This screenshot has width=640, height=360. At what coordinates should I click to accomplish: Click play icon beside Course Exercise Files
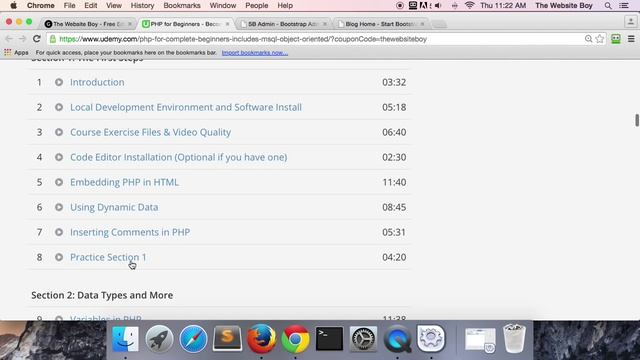pos(59,132)
